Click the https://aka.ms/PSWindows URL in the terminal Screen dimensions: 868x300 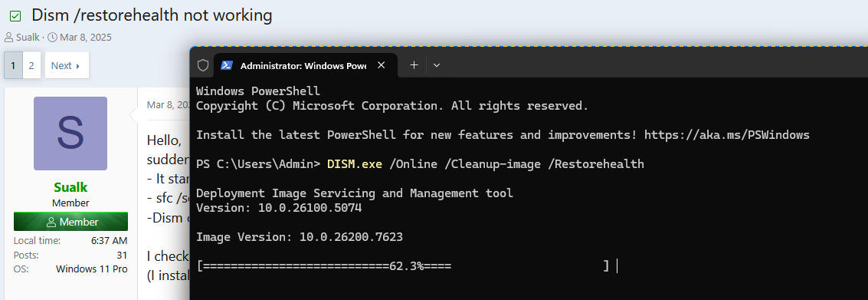pos(727,135)
